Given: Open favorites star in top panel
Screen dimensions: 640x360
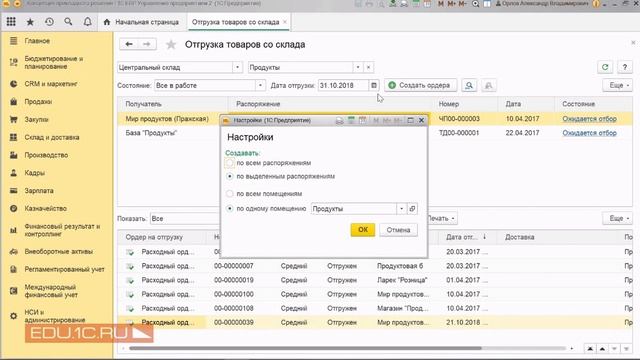Looking at the screenshot, I should tap(30, 22).
